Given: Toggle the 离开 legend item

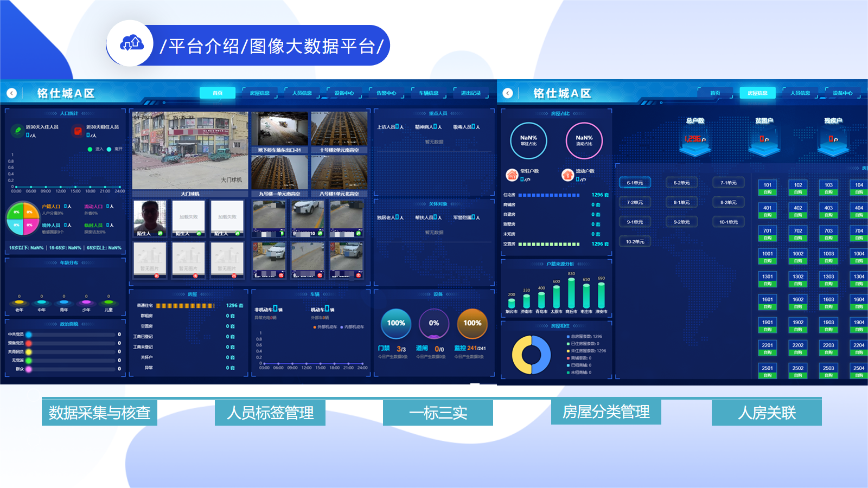Looking at the screenshot, I should [115, 149].
